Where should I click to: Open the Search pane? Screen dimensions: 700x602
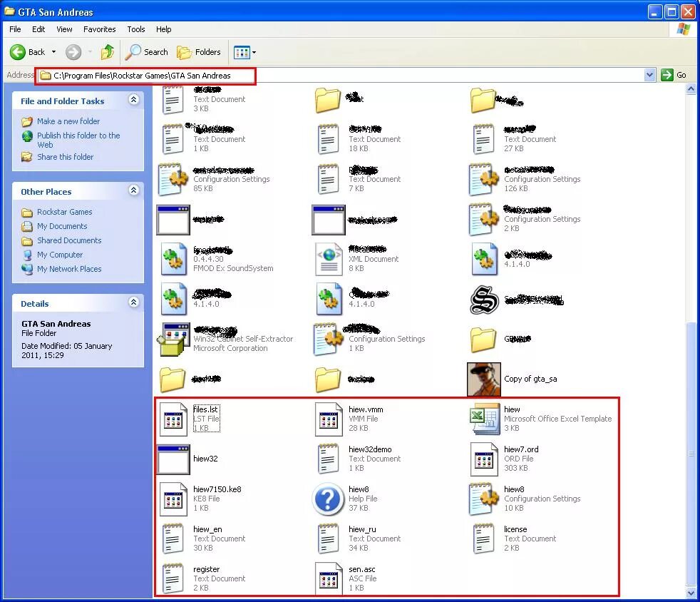146,52
